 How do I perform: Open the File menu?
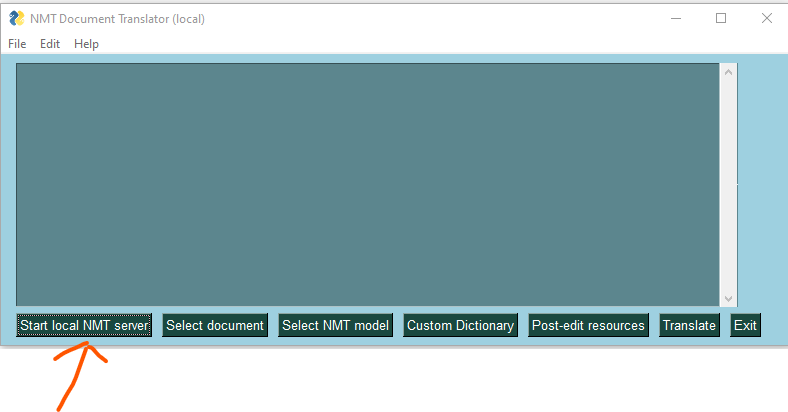pyautogui.click(x=17, y=44)
